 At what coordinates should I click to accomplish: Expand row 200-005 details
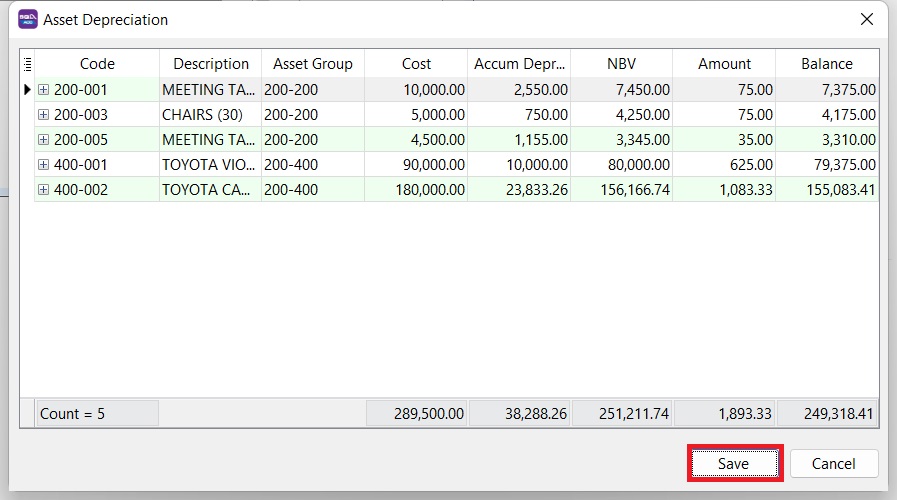(x=43, y=140)
